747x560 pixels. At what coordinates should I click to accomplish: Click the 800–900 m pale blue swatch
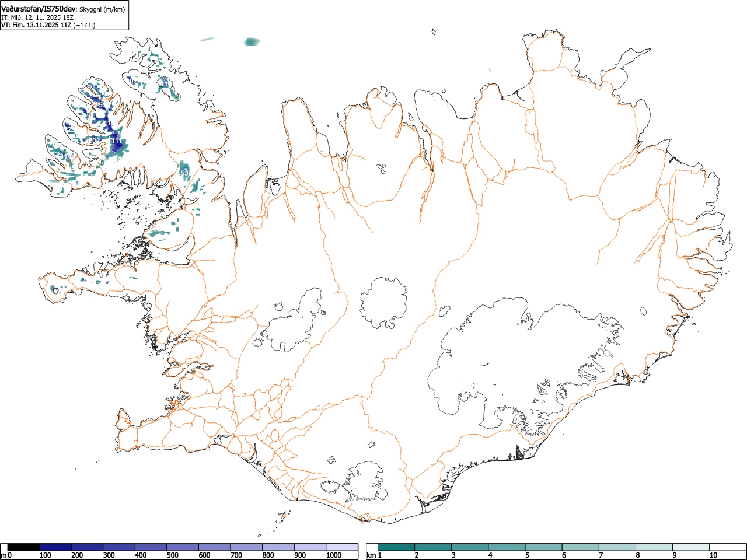coord(278,547)
